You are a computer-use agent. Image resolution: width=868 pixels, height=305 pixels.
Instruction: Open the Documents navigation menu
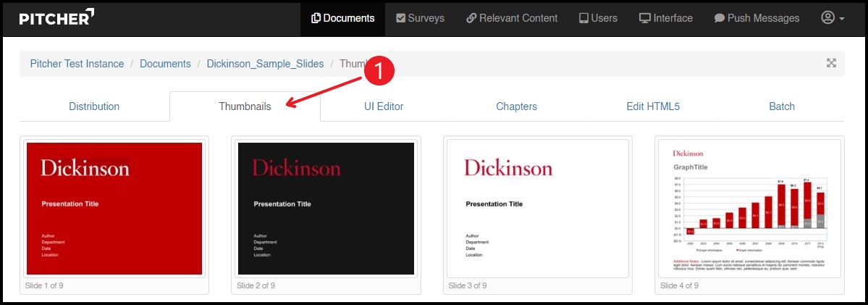(342, 18)
